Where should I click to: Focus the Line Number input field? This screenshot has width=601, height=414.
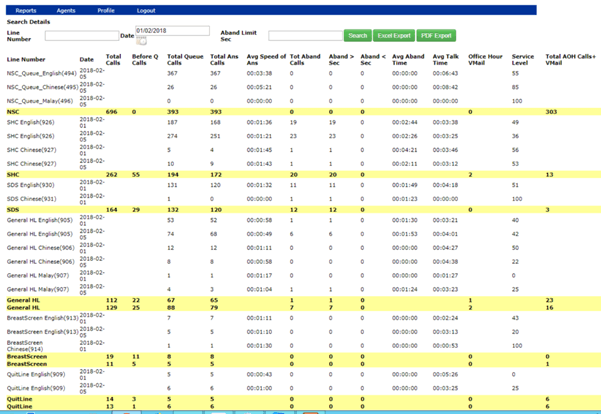pos(82,36)
